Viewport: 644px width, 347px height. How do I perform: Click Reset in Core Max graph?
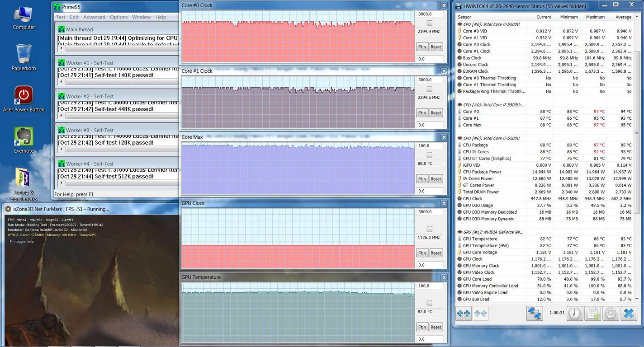[x=436, y=179]
